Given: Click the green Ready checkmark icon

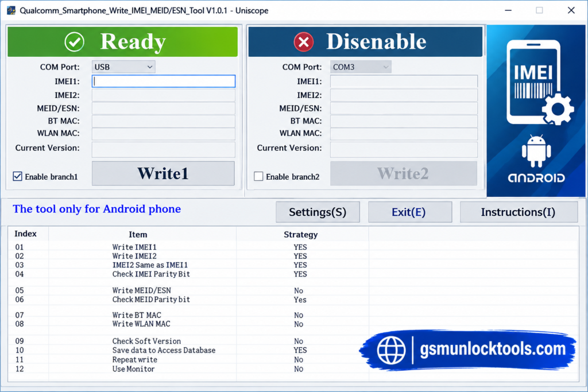Looking at the screenshot, I should 74,41.
